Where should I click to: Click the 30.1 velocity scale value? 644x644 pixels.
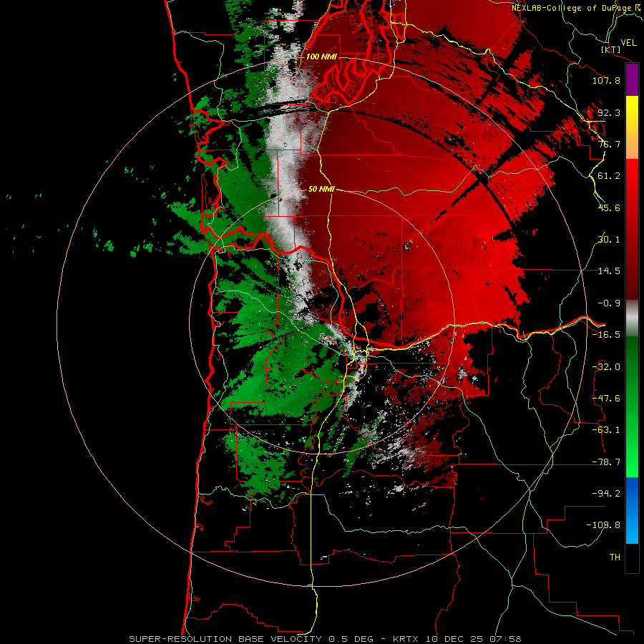coord(609,240)
